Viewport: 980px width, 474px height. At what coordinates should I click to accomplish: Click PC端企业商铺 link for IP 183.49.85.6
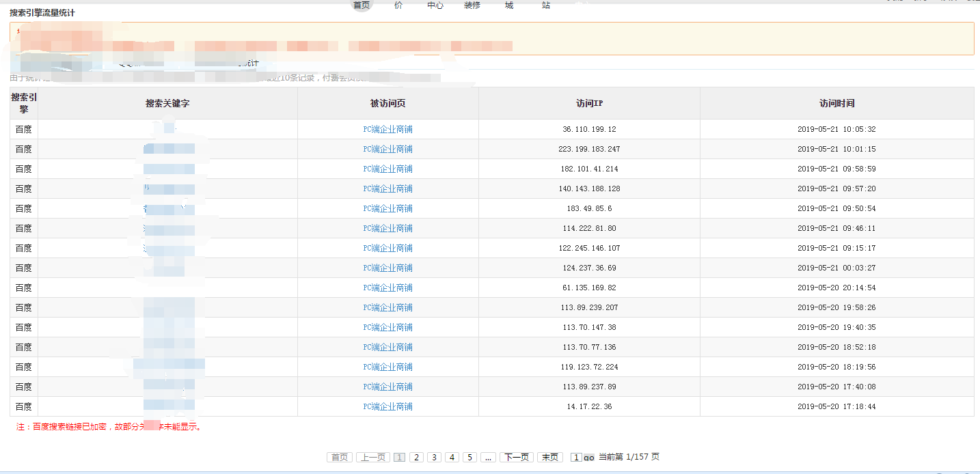(387, 208)
